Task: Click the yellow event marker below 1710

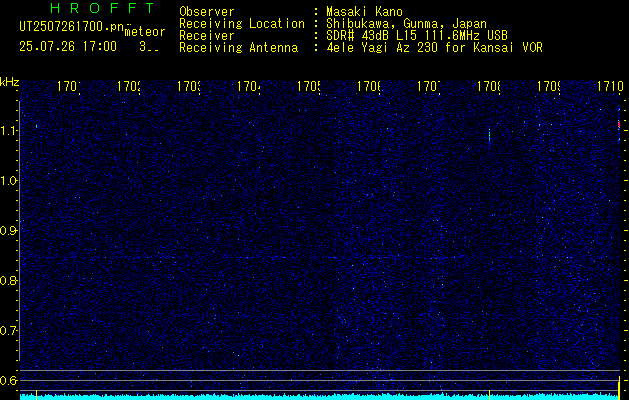Action: pyautogui.click(x=619, y=387)
